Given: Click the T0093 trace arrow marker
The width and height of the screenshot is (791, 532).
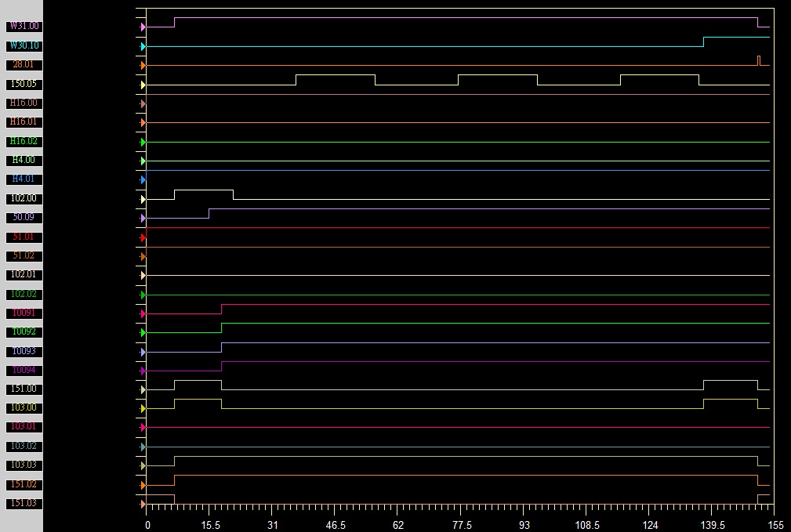Looking at the screenshot, I should [x=143, y=352].
